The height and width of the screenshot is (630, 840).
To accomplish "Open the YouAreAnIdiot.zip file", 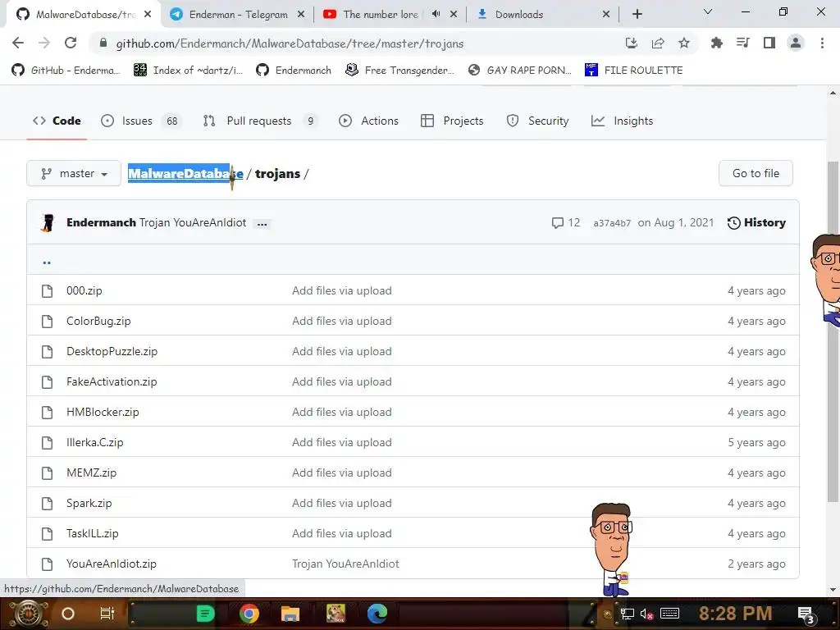I will [x=112, y=564].
